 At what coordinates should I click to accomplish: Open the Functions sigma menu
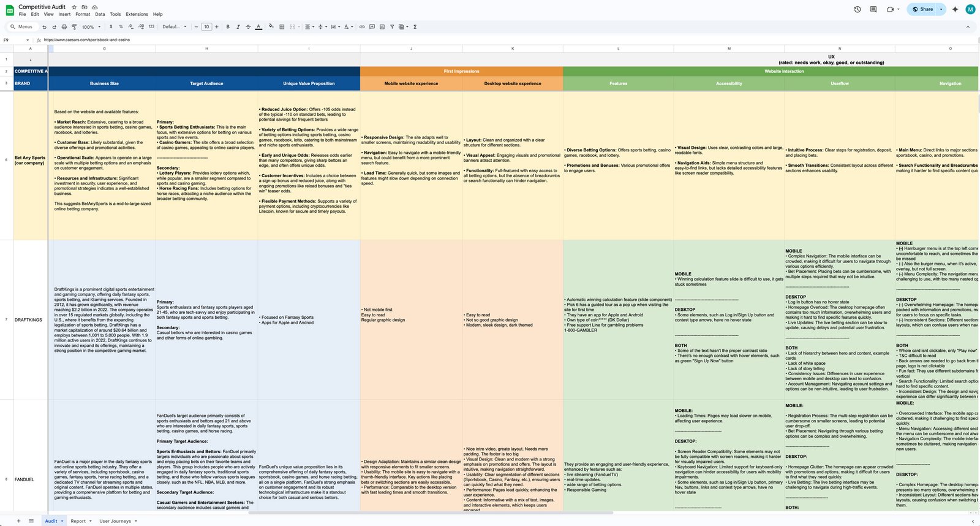click(415, 27)
